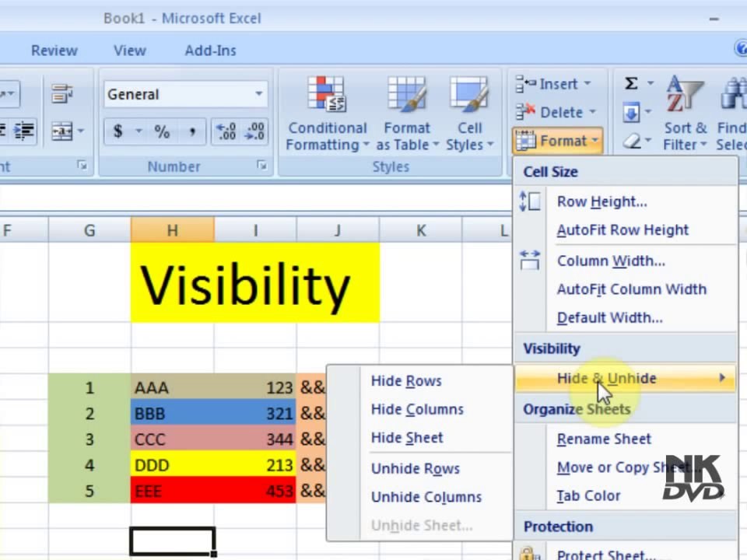Apply percent style format

coord(162,131)
